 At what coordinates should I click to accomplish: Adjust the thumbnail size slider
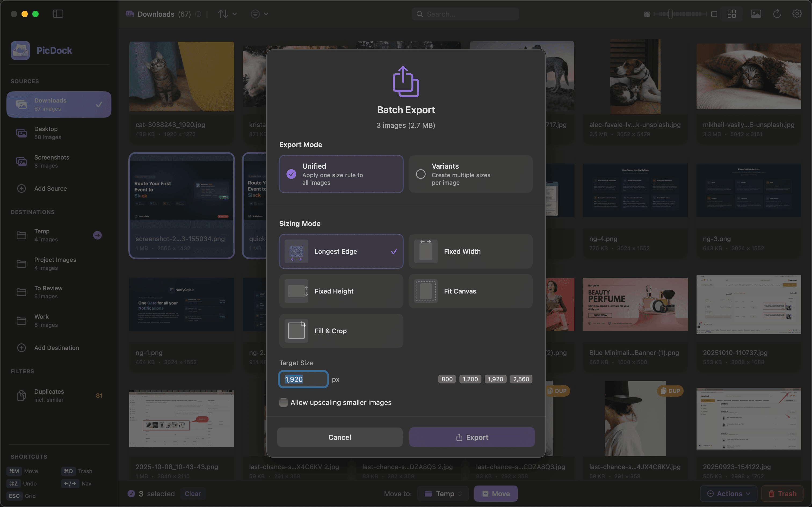coord(670,14)
